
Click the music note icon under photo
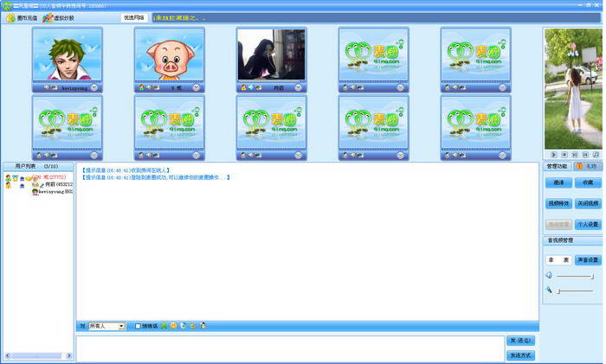(x=596, y=155)
